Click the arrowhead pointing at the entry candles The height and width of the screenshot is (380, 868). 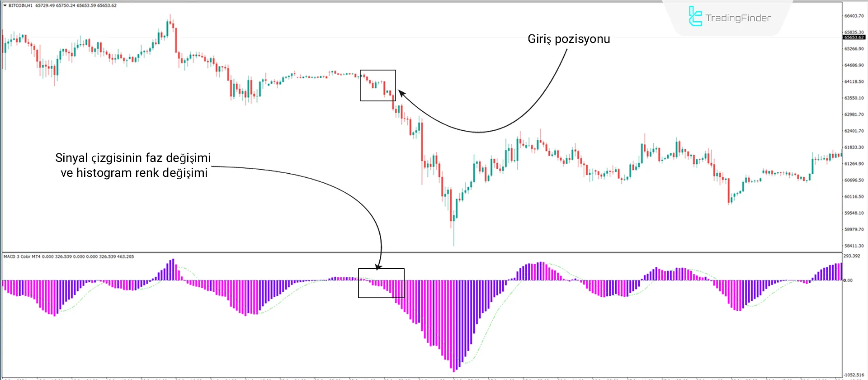point(401,93)
